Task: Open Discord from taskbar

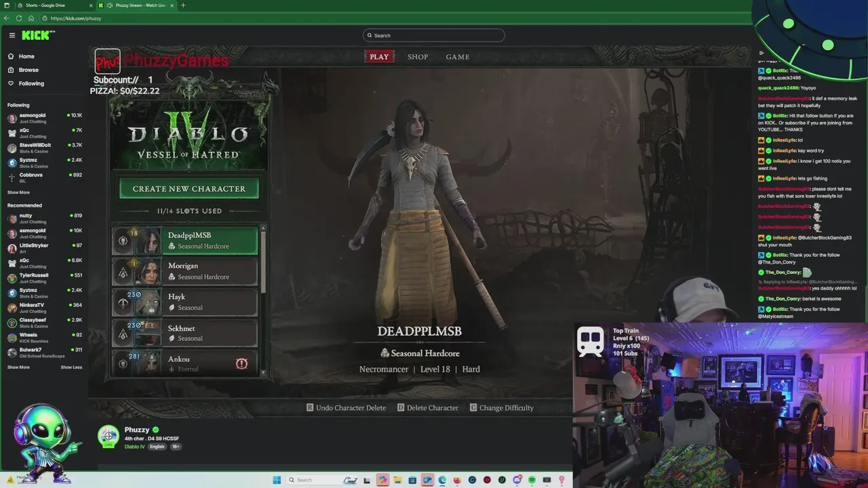Action: pos(517,480)
